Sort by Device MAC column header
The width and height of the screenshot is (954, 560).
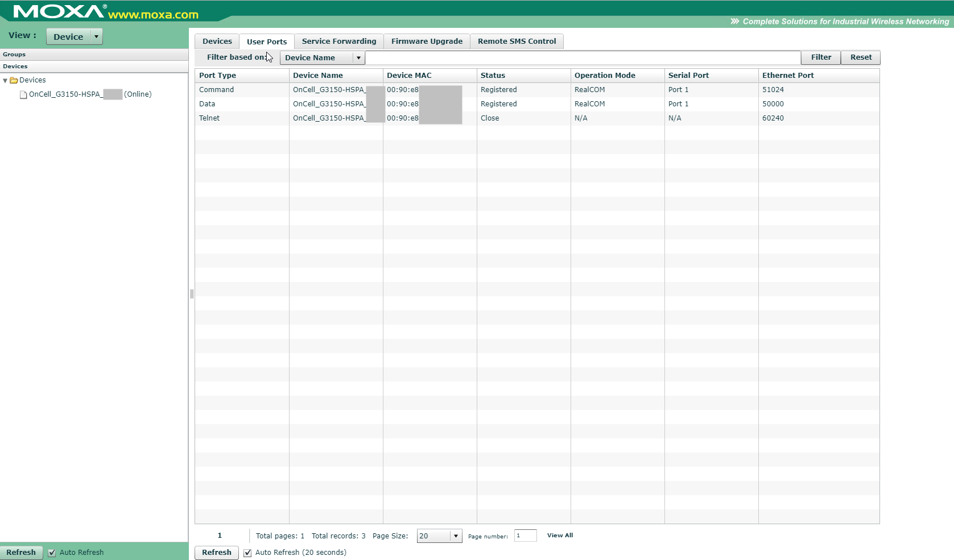[430, 76]
